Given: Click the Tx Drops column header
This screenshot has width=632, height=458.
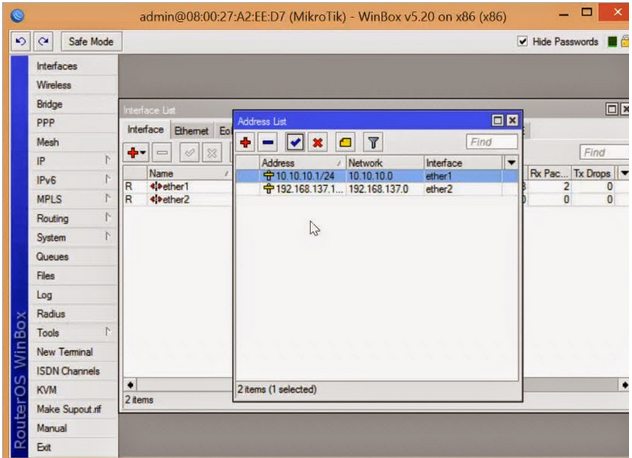Looking at the screenshot, I should click(592, 173).
